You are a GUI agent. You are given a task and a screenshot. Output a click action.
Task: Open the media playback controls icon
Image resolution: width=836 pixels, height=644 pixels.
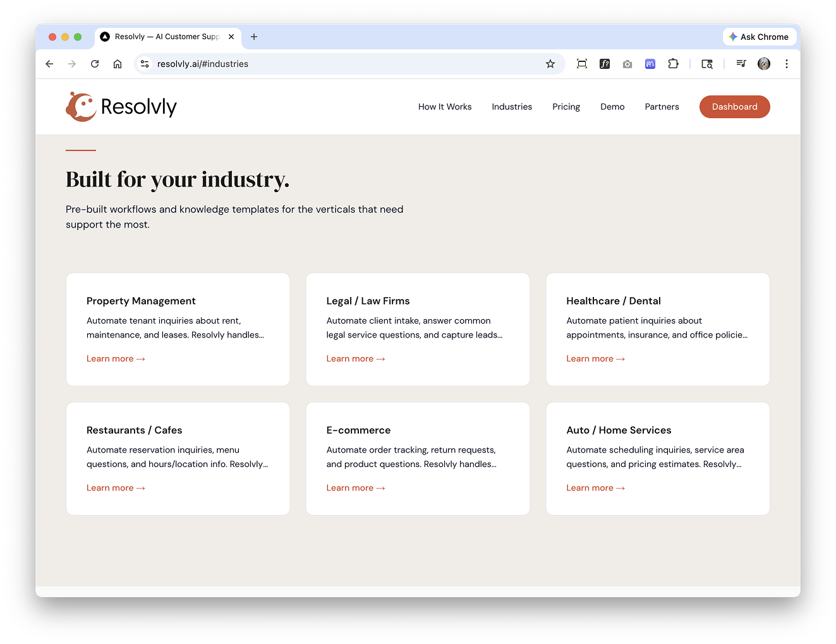click(741, 64)
